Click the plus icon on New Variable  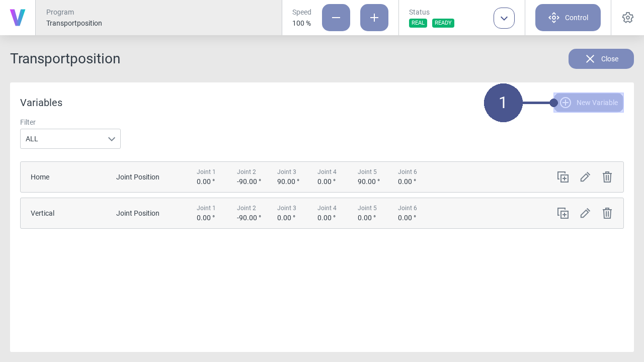565,103
